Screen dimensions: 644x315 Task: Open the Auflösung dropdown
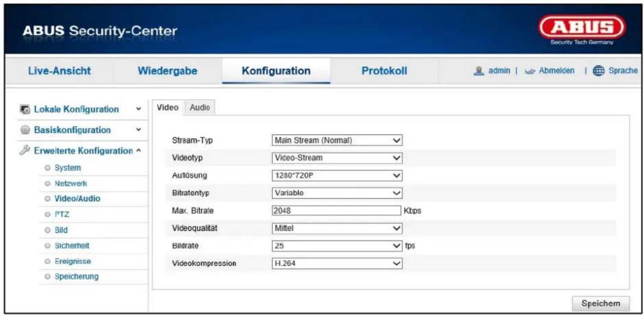pos(337,175)
